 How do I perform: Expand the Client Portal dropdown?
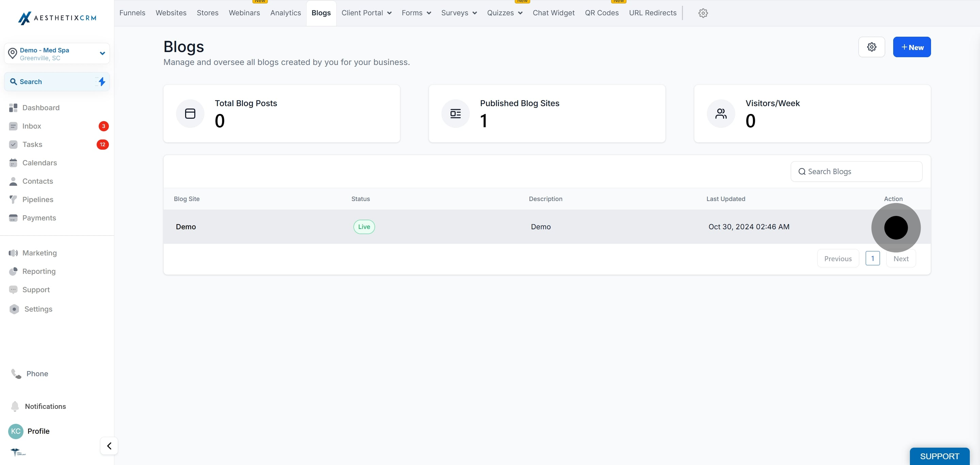click(366, 13)
